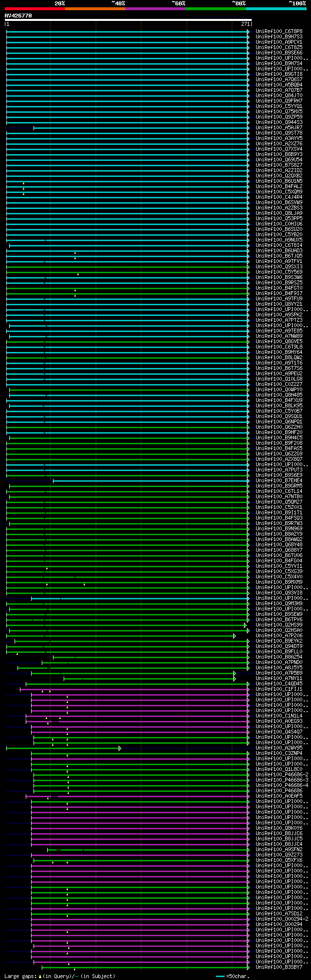Click the orange ~40% identity legend segment
The height and width of the screenshot is (980, 311).
95,9
